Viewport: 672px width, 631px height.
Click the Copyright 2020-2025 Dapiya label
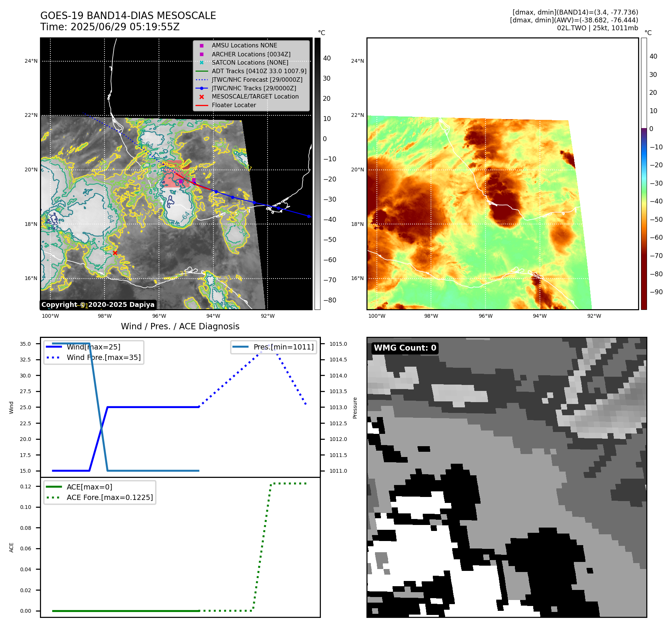click(x=98, y=305)
